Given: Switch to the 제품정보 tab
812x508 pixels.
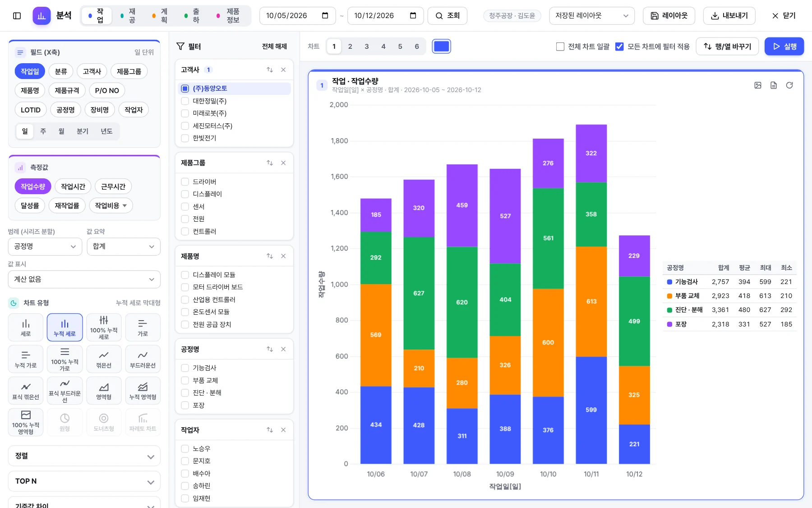Looking at the screenshot, I should [229, 16].
